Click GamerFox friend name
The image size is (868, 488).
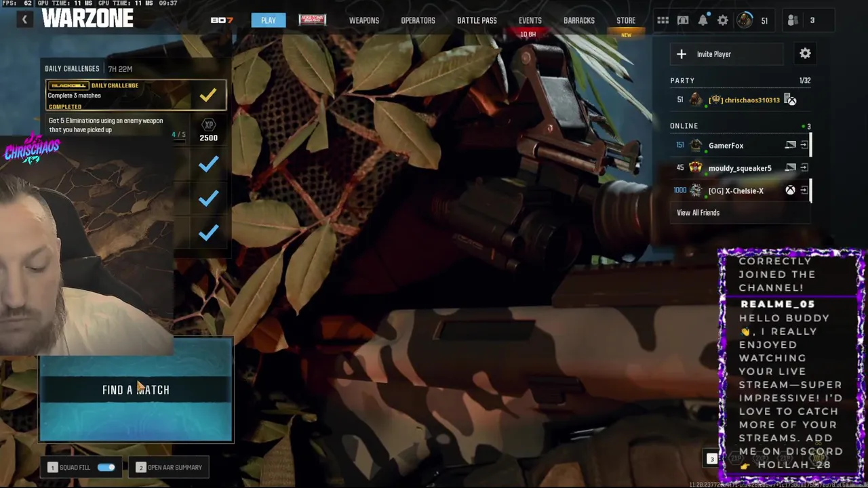pos(726,146)
